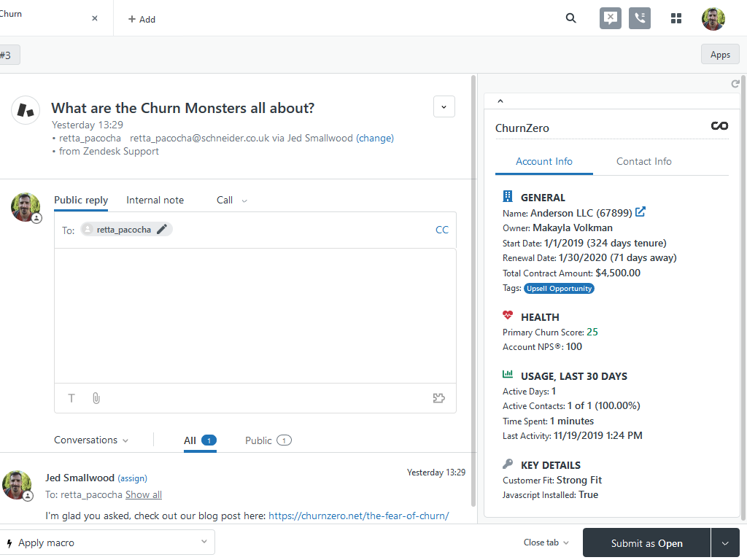The width and height of the screenshot is (747, 560).
Task: Click the text formatting T icon in composer
Action: pyautogui.click(x=71, y=398)
